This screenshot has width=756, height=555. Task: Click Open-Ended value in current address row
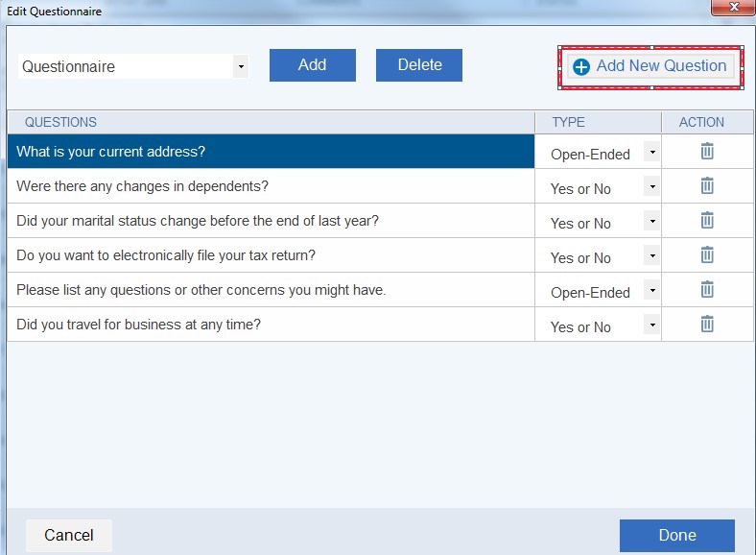tap(590, 155)
